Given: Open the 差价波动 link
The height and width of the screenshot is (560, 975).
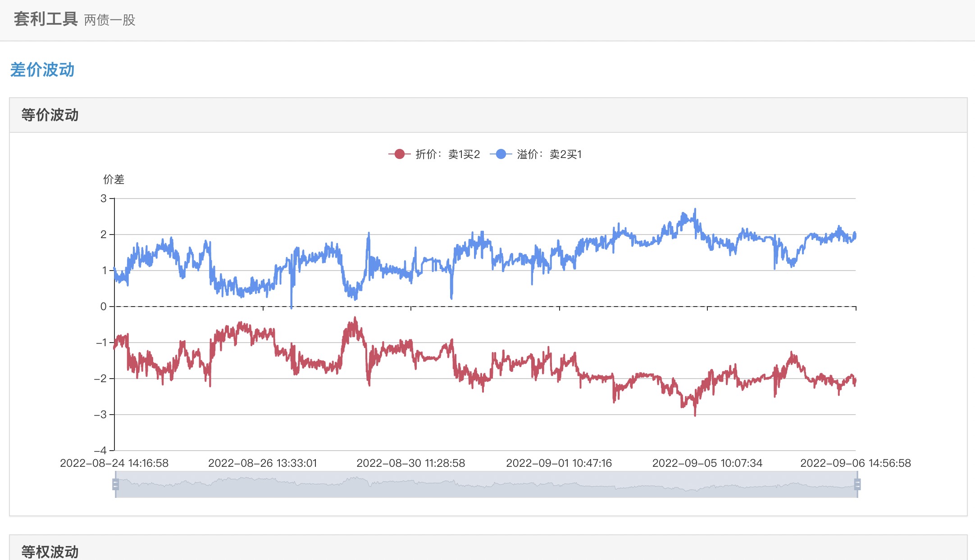Looking at the screenshot, I should coord(42,70).
